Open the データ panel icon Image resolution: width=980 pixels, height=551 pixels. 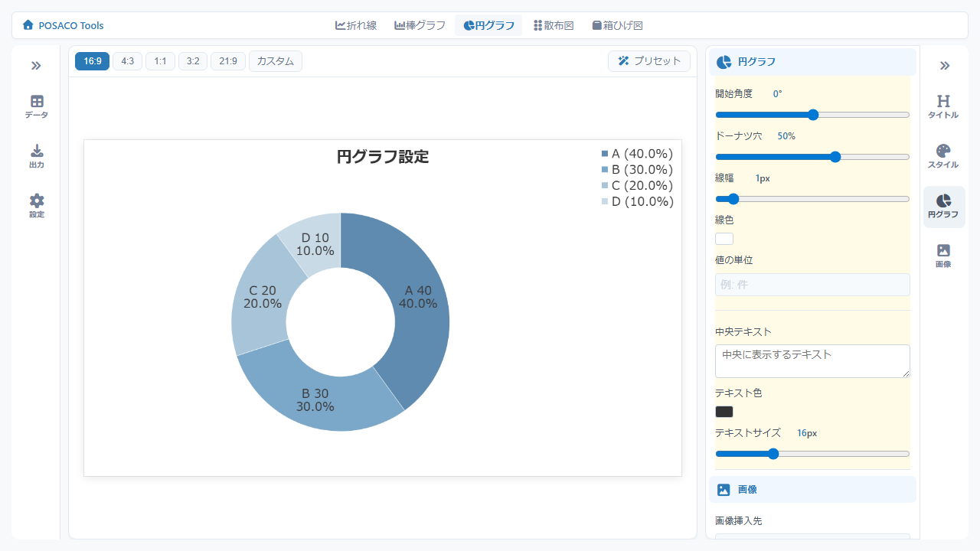37,106
